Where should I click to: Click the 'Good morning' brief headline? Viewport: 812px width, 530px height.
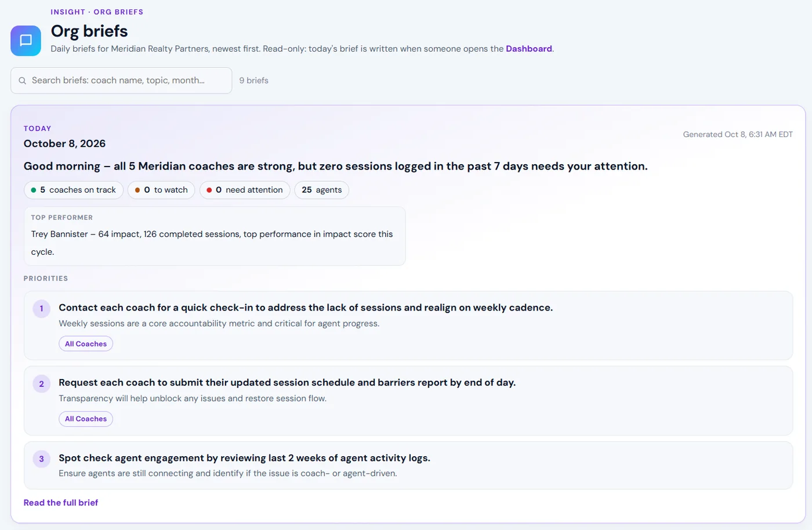(335, 166)
